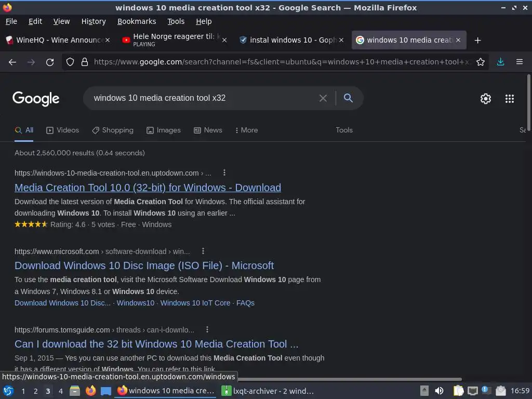
Task: Open Download Windows 10 Disc Image link
Action: coord(144,265)
